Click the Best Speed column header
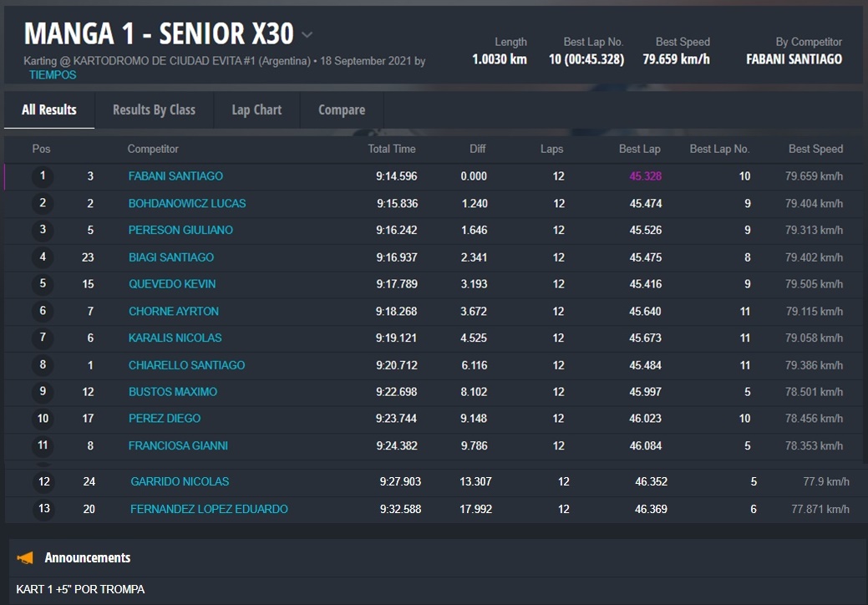Viewport: 868px width, 605px height. point(815,149)
